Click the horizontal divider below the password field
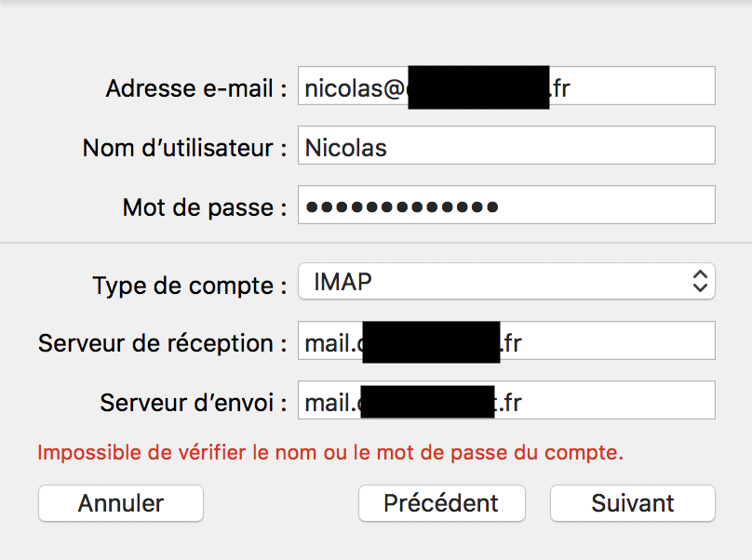Image resolution: width=752 pixels, height=560 pixels. [376, 243]
